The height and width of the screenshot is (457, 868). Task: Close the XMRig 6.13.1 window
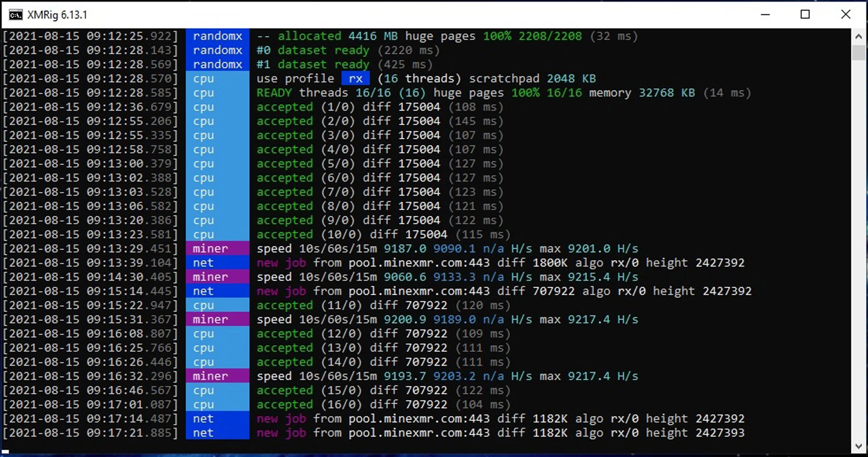[x=845, y=14]
